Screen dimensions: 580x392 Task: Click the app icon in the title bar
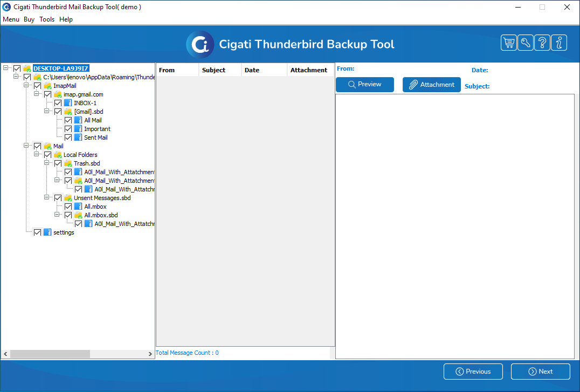point(6,6)
